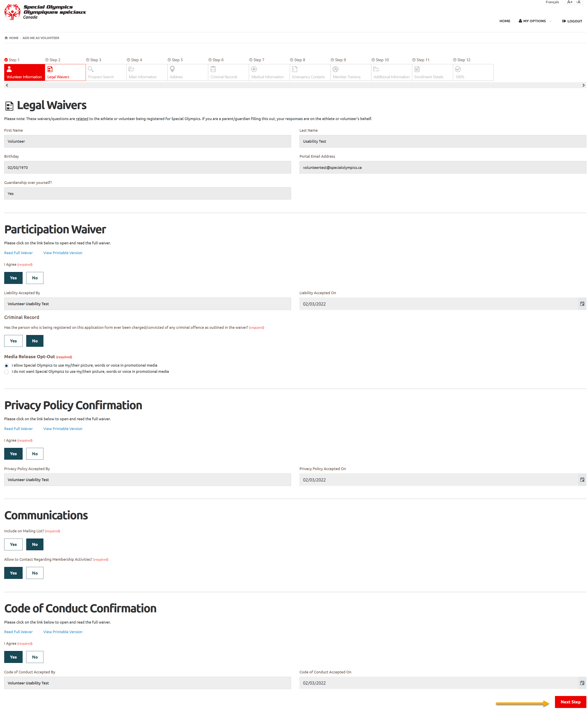Viewport: 588px width, 715px height.
Task: Go to the Enrollment Details step tab
Action: click(x=432, y=72)
